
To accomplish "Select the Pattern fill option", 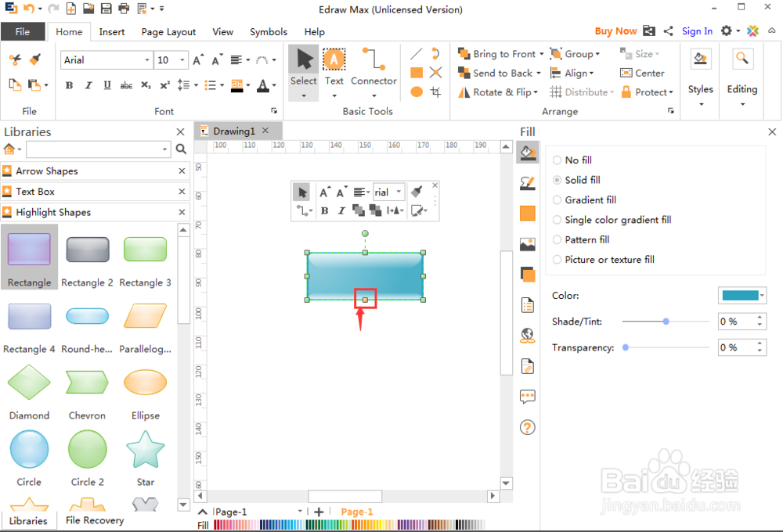I will [581, 240].
